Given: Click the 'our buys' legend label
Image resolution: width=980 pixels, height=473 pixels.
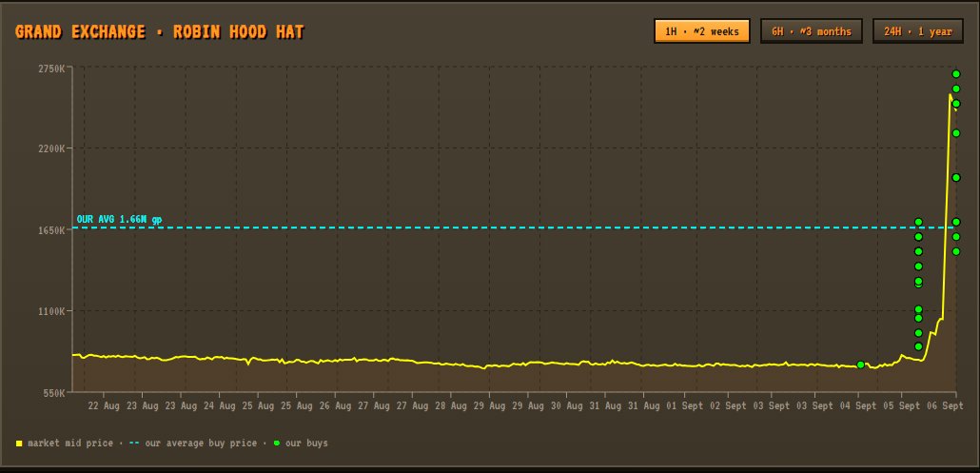Looking at the screenshot, I should (x=306, y=443).
